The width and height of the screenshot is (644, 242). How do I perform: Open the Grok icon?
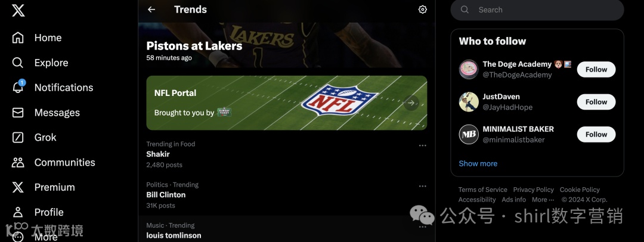[18, 137]
